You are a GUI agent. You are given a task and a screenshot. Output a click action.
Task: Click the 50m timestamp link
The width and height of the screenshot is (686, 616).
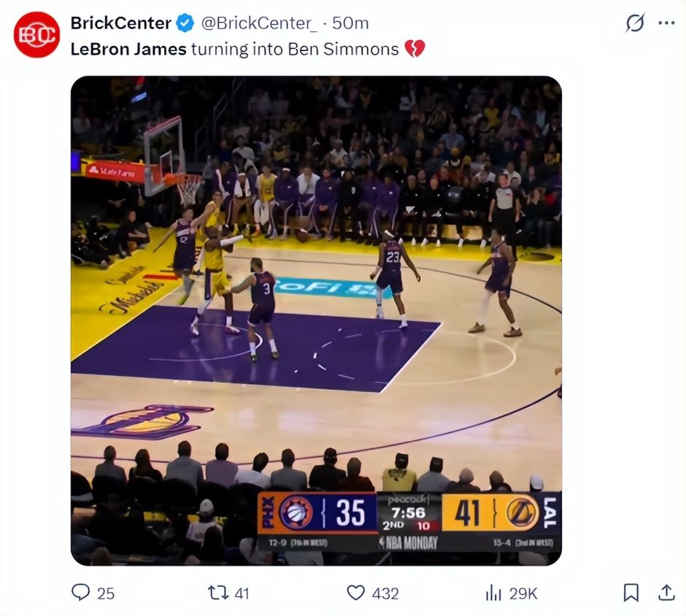coord(350,23)
